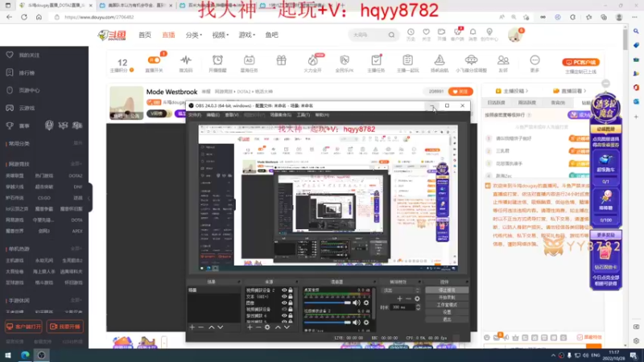Click 工作室模式 button in OBS
The image size is (644, 362).
447,305
